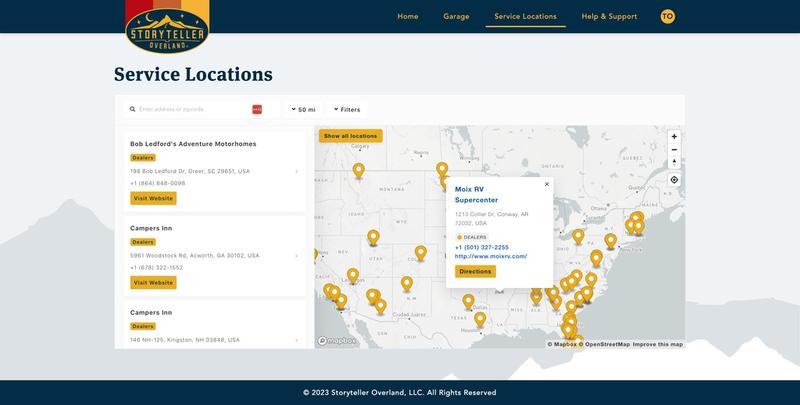800x405 pixels.
Task: Call +1 (501) 327-2255 link
Action: (482, 247)
